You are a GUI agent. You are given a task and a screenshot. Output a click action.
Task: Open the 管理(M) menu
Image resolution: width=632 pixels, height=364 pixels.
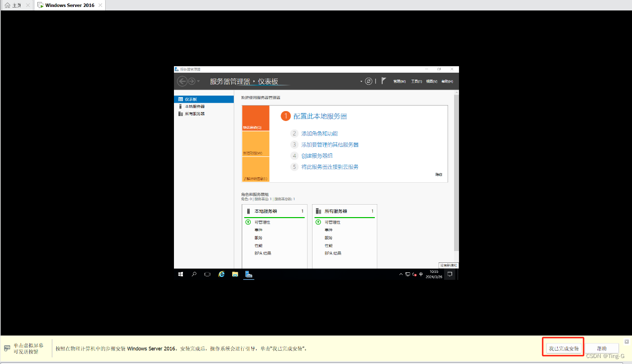(399, 81)
